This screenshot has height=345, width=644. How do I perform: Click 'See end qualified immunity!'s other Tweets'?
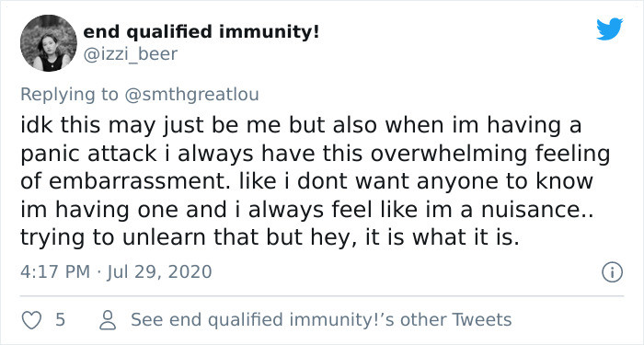[x=321, y=319]
